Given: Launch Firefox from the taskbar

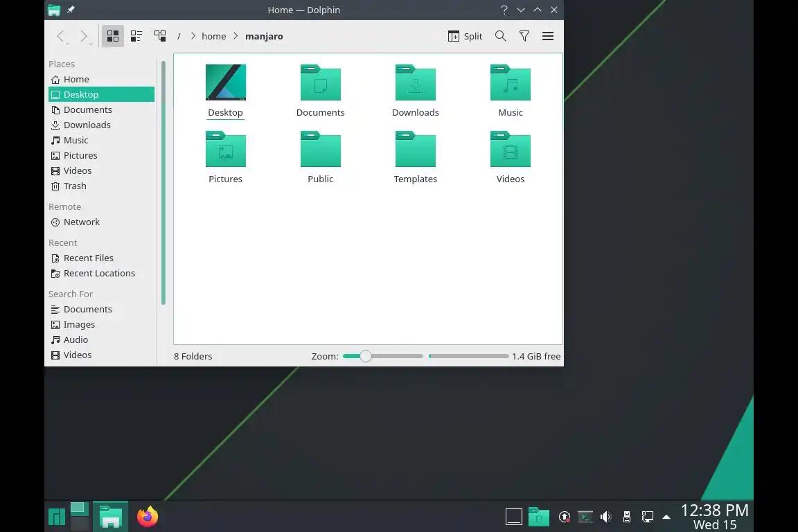Looking at the screenshot, I should pyautogui.click(x=148, y=517).
